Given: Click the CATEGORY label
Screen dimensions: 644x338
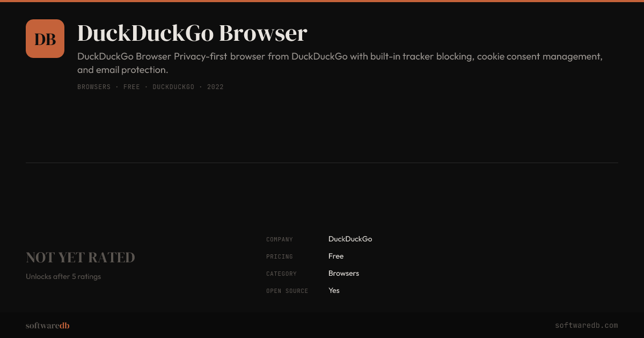Looking at the screenshot, I should pyautogui.click(x=281, y=274).
